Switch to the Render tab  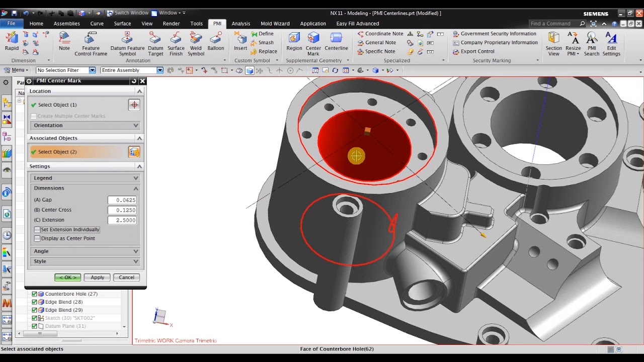click(x=171, y=24)
